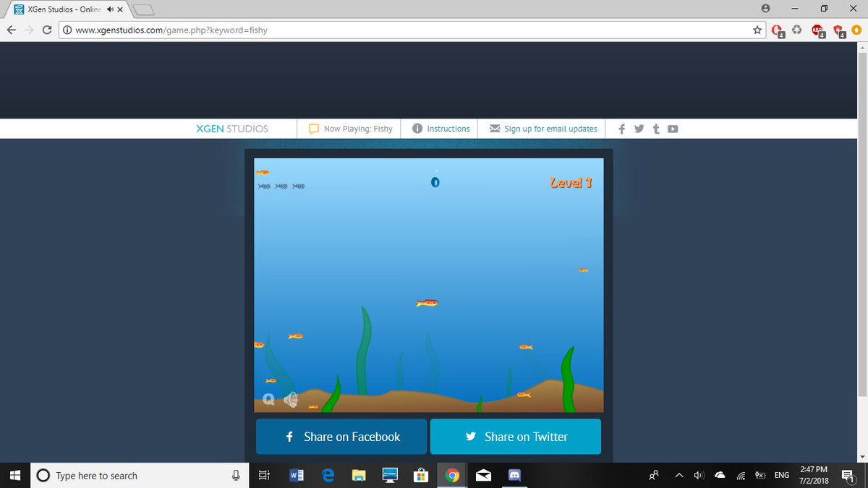Go back to the previous page
868x488 pixels.
coord(11,30)
